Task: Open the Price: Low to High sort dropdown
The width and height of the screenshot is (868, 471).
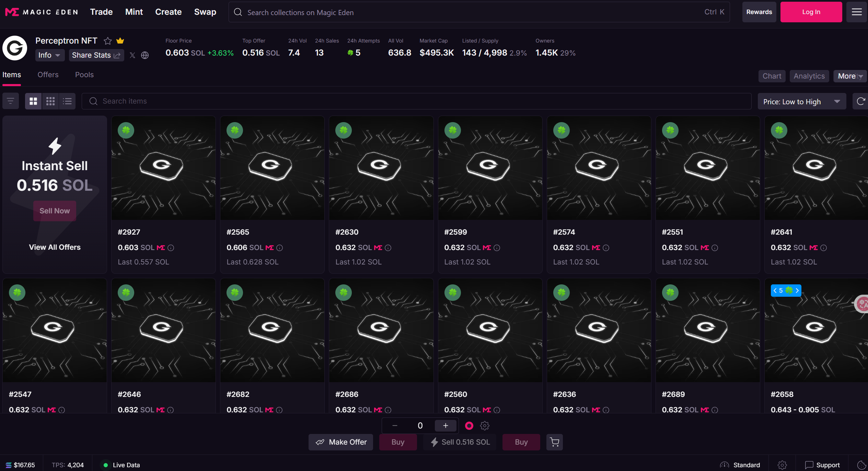Action: (x=802, y=102)
